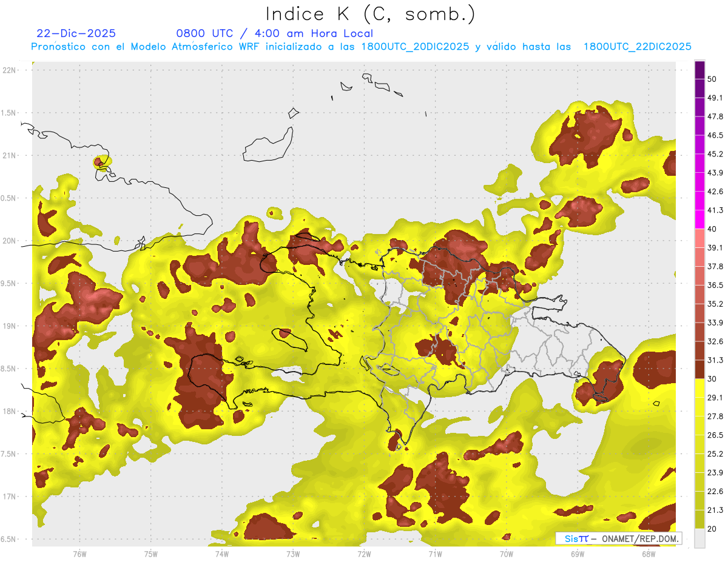This screenshot has height=562, width=728.
Task: Click the '71W' longitude label
Action: pyautogui.click(x=435, y=554)
